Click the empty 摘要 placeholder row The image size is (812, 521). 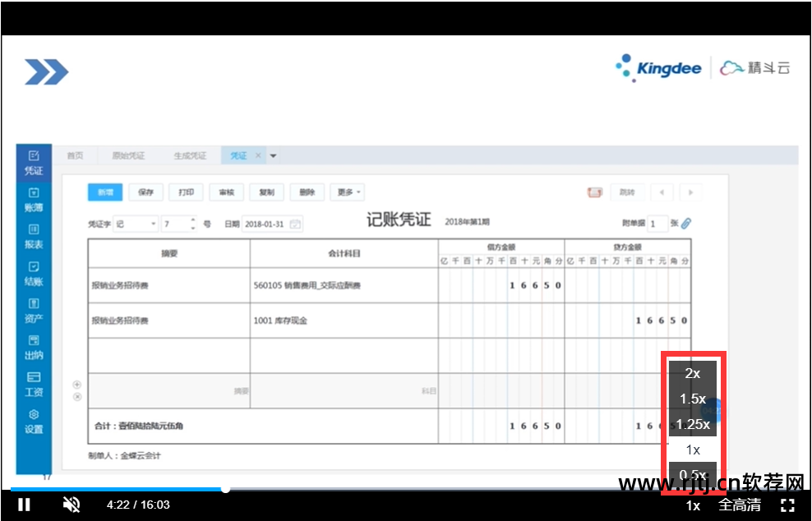[168, 391]
